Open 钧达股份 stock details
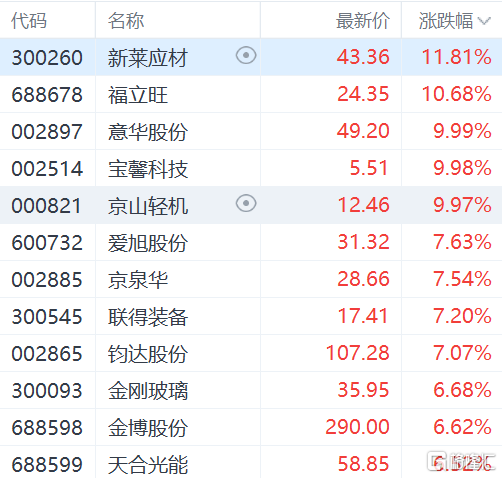502x478 pixels. 148,354
